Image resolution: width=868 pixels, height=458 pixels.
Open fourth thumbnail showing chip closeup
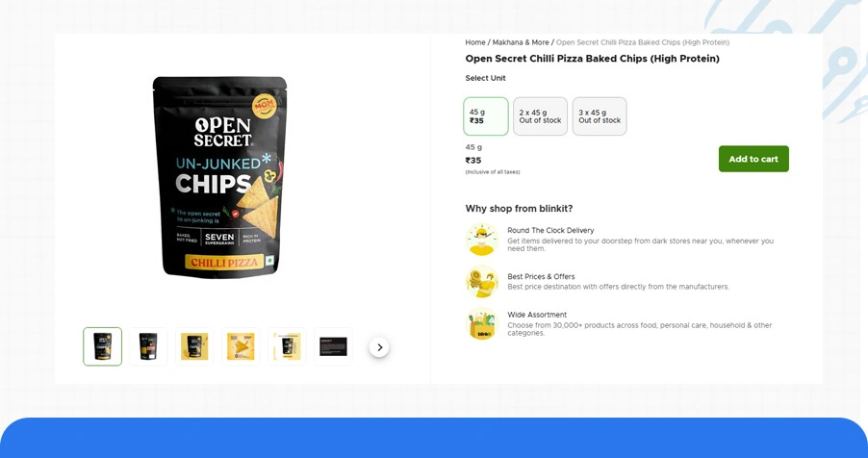[x=241, y=346]
